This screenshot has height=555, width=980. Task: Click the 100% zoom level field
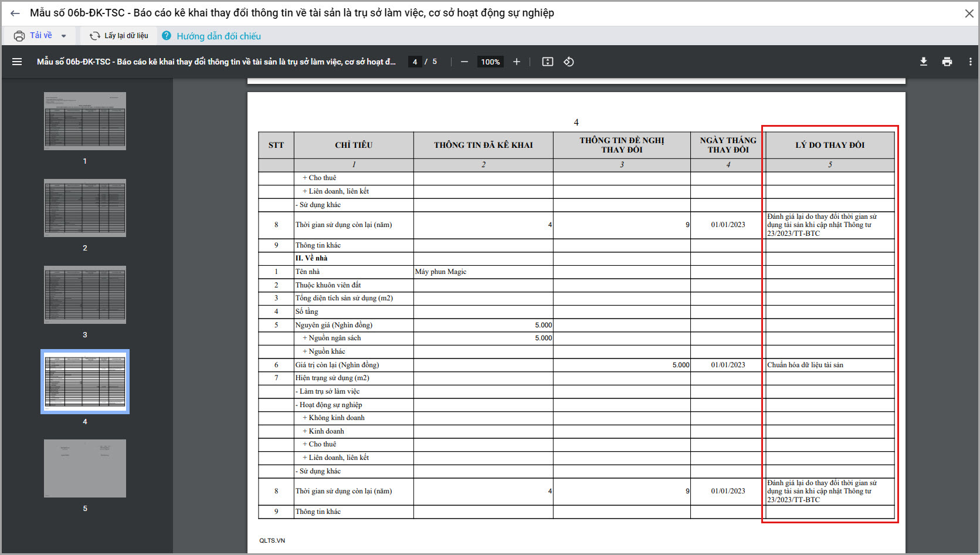click(x=490, y=62)
